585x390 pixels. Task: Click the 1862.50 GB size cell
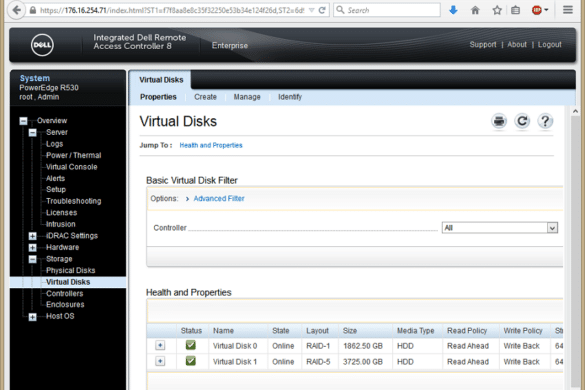click(x=363, y=346)
